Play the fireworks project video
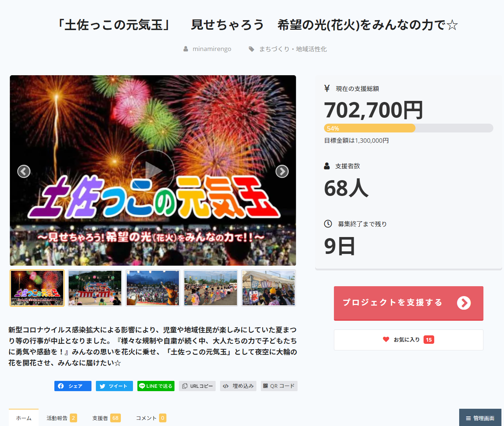This screenshot has height=426, width=504. click(153, 171)
